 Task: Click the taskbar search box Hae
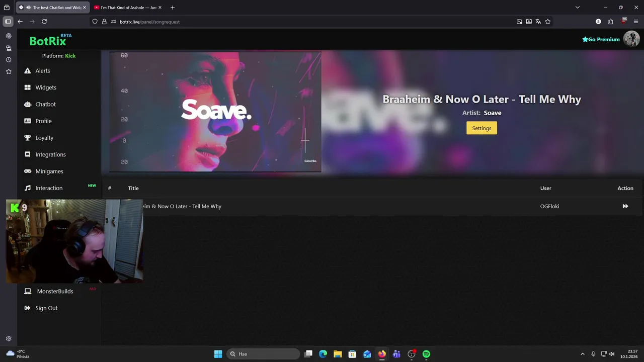pos(263,354)
